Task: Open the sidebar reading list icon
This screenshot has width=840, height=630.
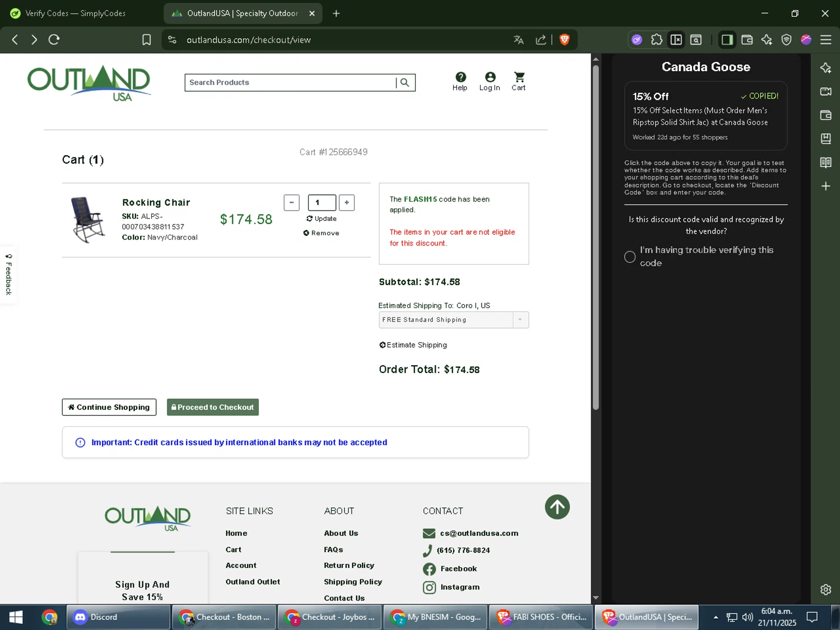Action: point(825,162)
